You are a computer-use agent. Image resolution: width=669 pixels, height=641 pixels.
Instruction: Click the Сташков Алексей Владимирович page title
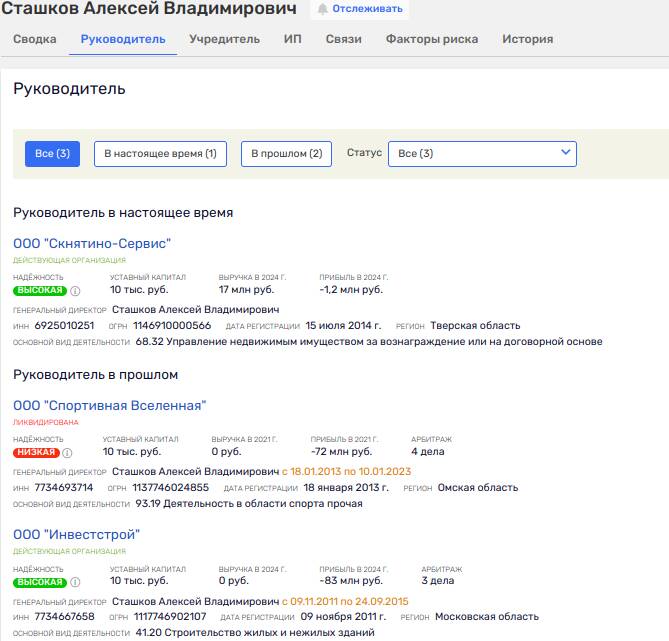(148, 8)
